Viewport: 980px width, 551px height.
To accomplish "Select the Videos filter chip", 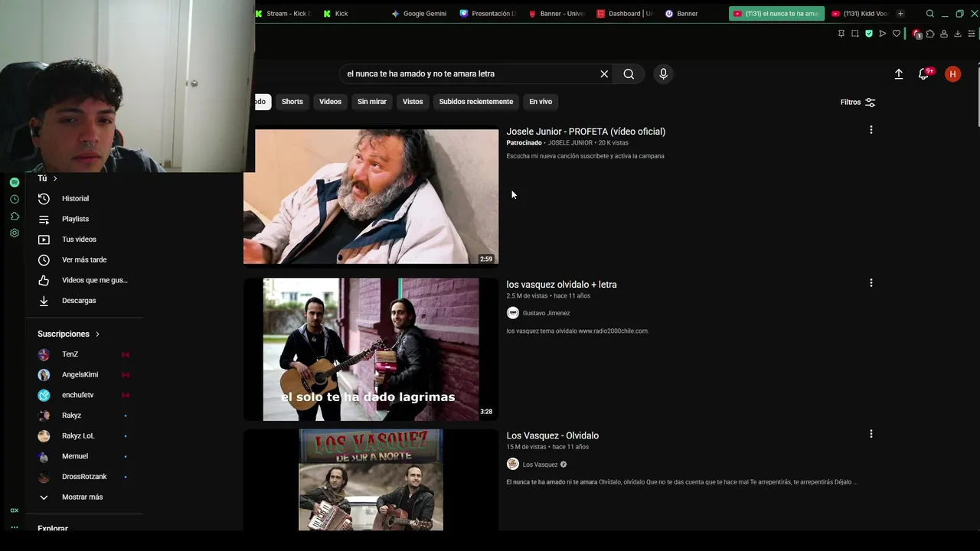I will pos(330,102).
